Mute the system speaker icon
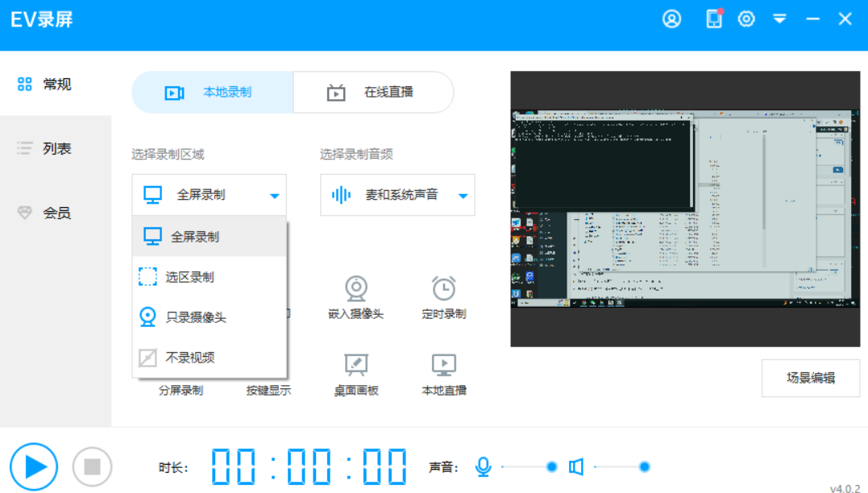 (575, 466)
